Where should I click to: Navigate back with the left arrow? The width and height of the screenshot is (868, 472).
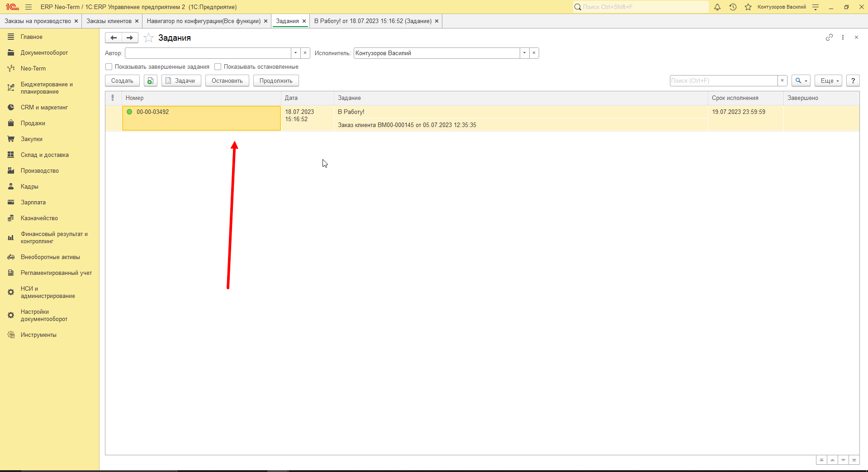pos(114,38)
